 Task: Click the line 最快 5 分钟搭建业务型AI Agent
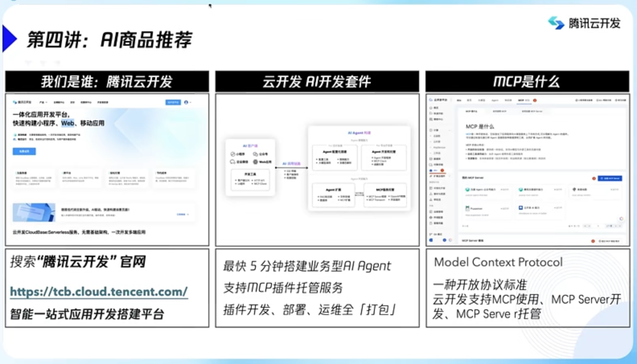(307, 266)
